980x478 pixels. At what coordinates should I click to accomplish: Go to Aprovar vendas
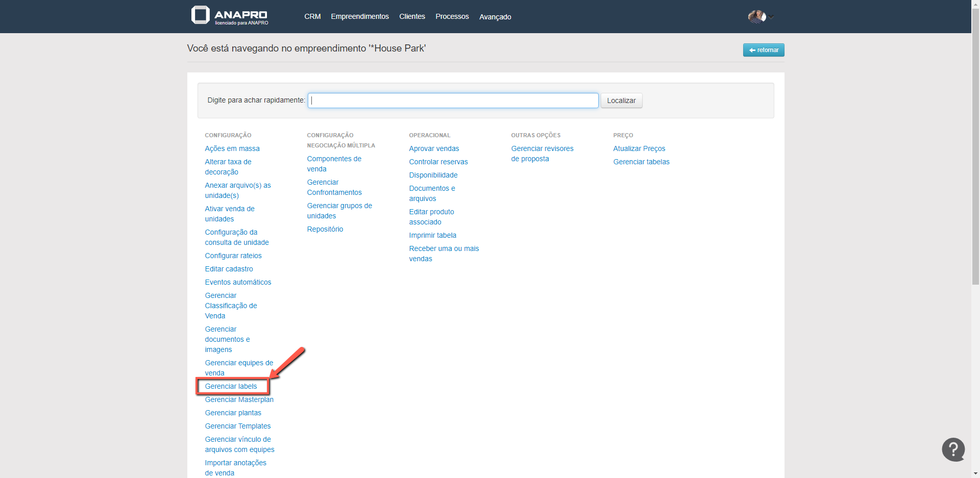[x=434, y=148]
